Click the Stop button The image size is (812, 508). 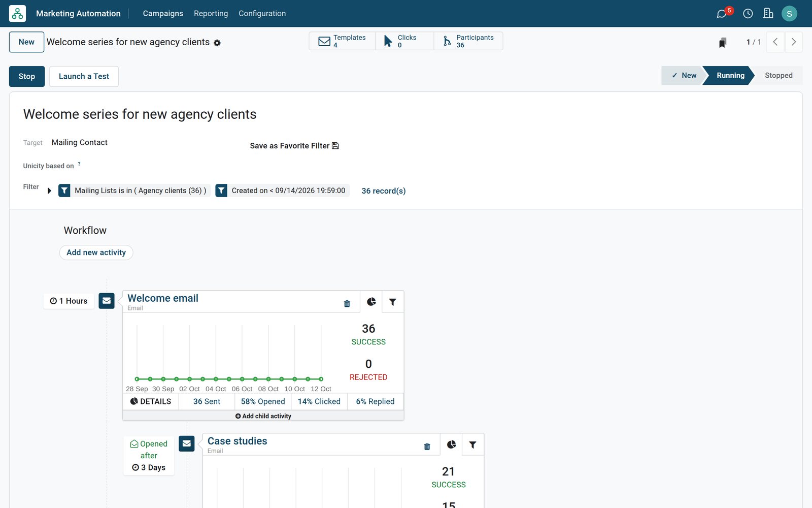pyautogui.click(x=27, y=77)
